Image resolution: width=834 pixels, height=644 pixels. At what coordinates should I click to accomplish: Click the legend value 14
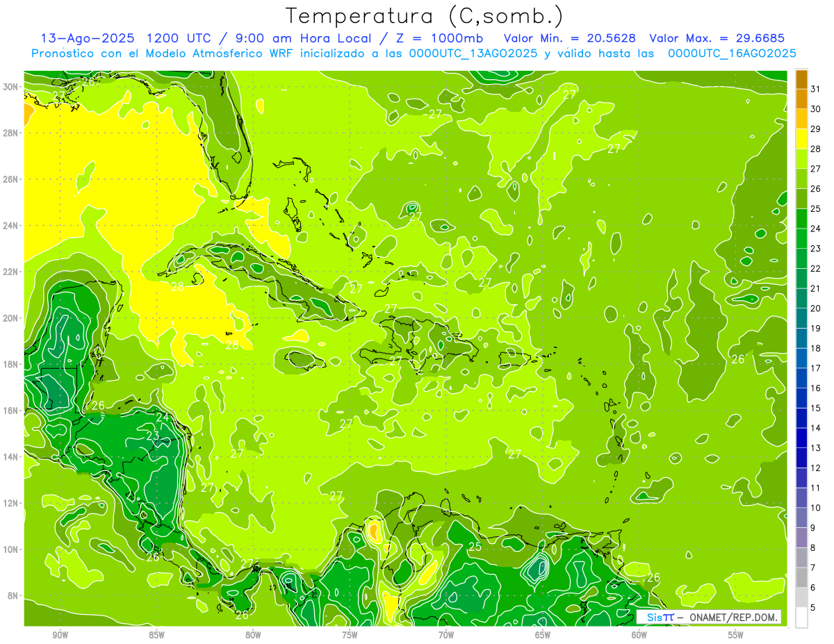coord(816,429)
